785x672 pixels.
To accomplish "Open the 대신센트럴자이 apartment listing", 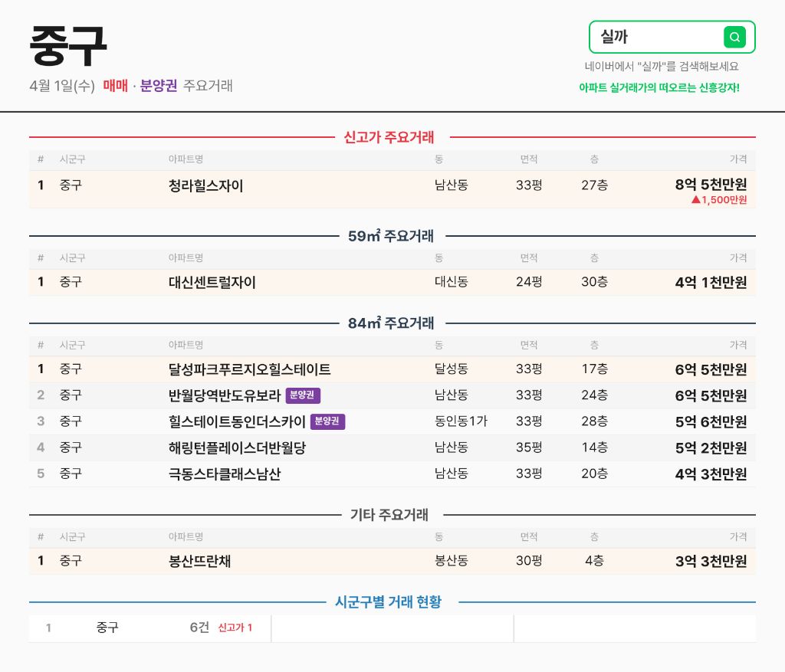I will [212, 282].
